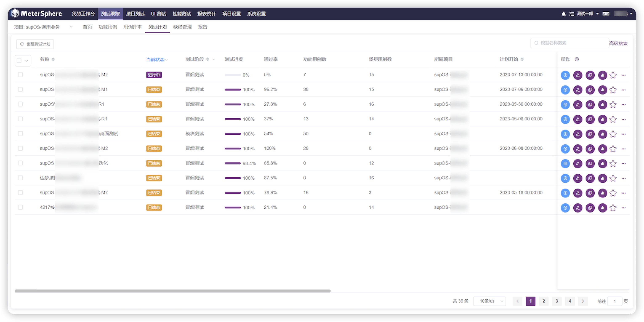
Task: Click the 98.4% test progress bar
Action: (233, 163)
